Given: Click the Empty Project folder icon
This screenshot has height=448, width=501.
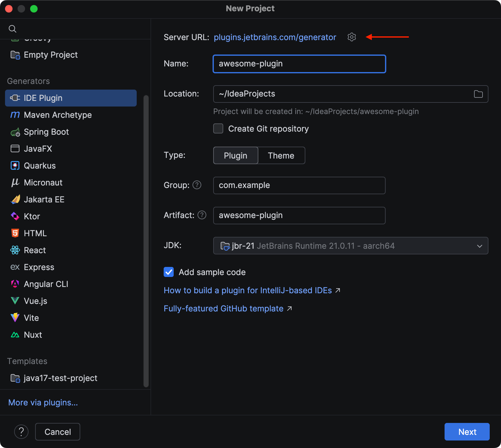Looking at the screenshot, I should [15, 55].
